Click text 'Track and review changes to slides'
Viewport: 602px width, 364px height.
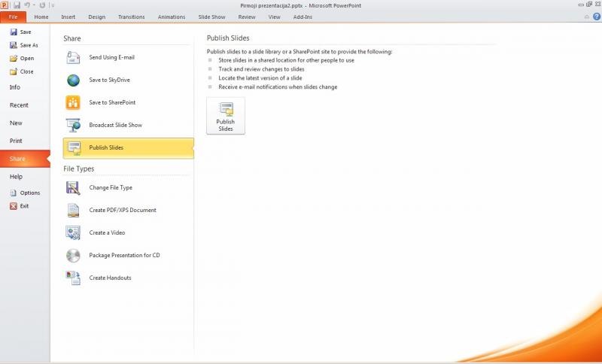tap(261, 69)
